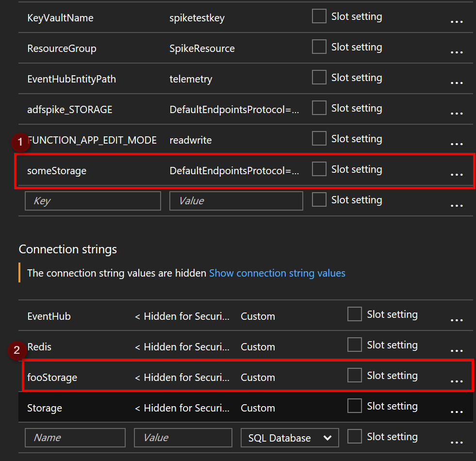This screenshot has height=461, width=476.
Task: Open the ellipsis menu for the new connection string row
Action: [457, 443]
